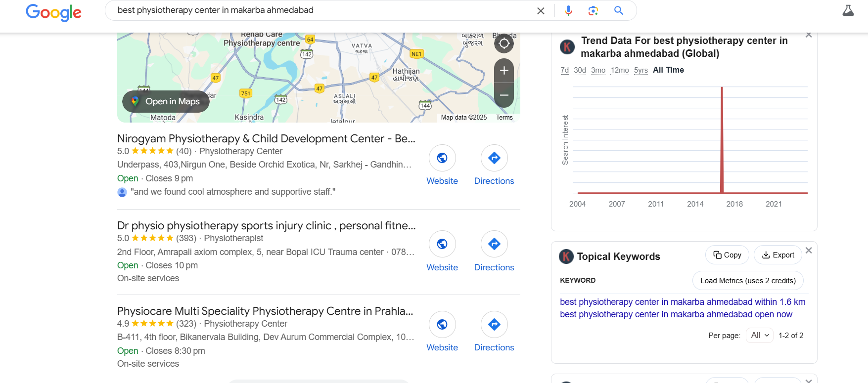
Task: Open Nirogyam Physiotherapy website icon
Action: (x=442, y=158)
